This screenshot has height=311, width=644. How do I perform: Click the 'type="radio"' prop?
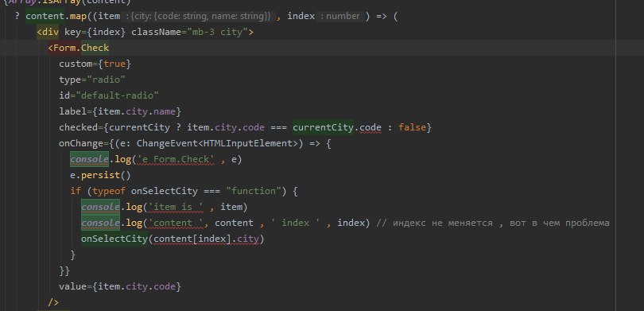[92, 80]
